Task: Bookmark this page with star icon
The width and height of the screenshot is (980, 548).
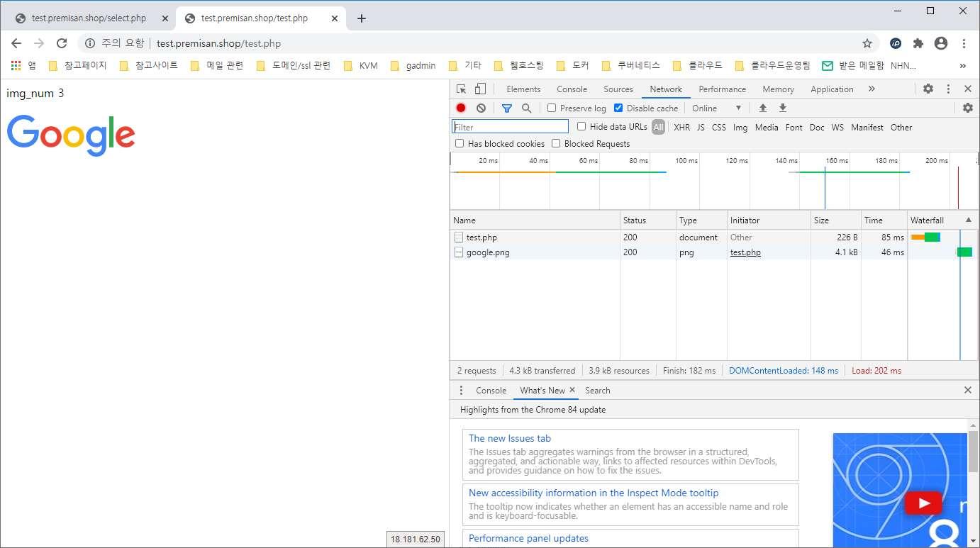Action: tap(867, 43)
